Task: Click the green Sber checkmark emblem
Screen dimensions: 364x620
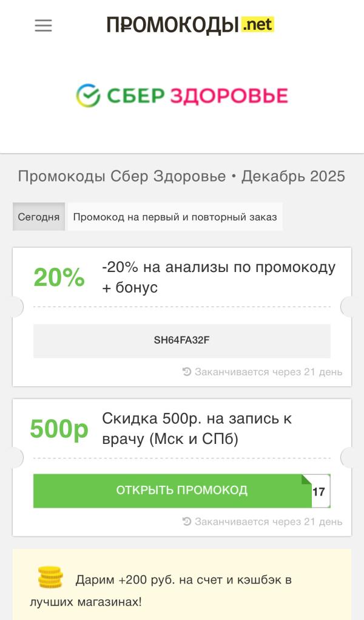Action: click(88, 95)
